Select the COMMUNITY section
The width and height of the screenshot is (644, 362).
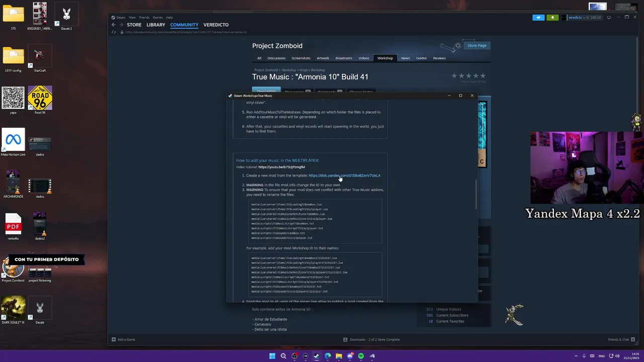click(184, 25)
